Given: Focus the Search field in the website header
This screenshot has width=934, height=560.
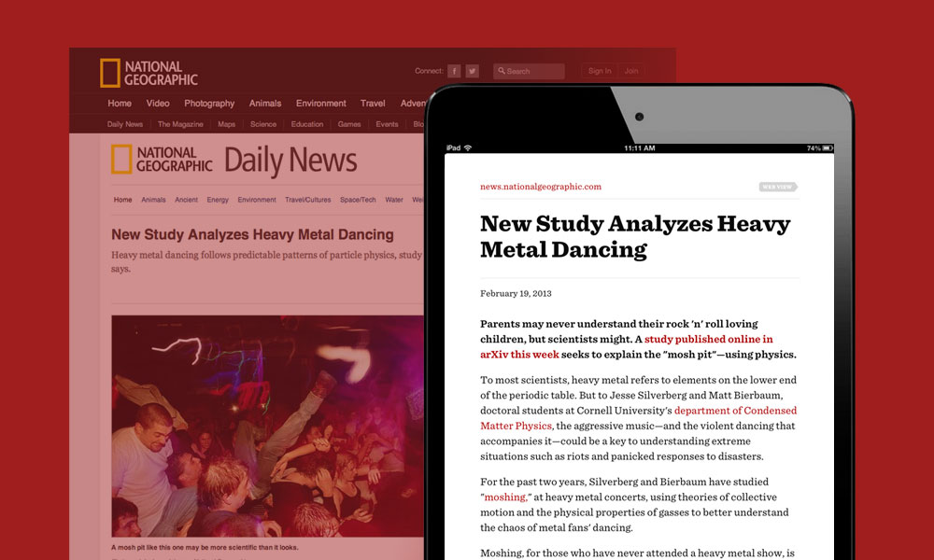Looking at the screenshot, I should tap(529, 71).
